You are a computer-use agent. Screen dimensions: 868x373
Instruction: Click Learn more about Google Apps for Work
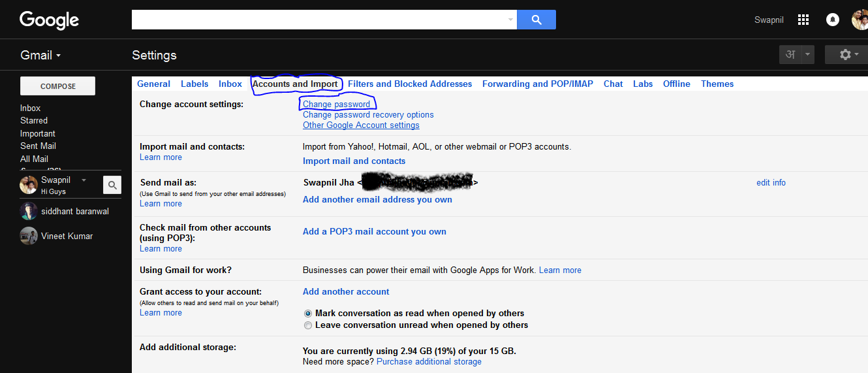pyautogui.click(x=560, y=270)
